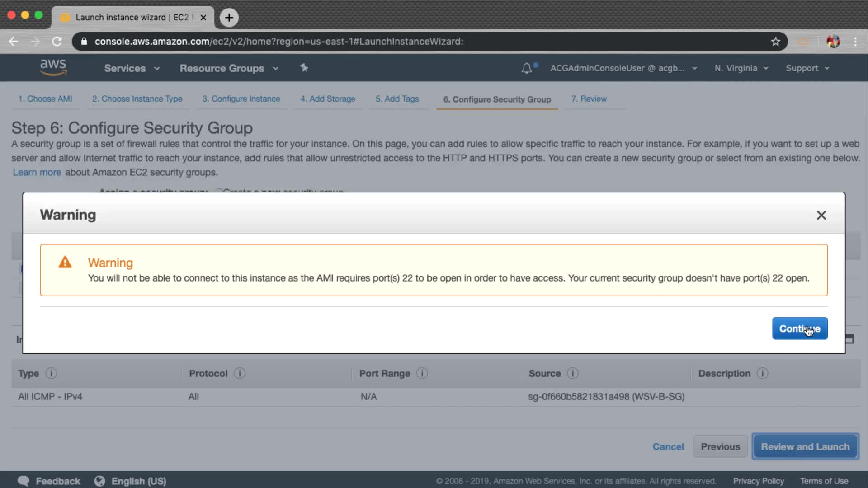Close the Warning dialog with X
Image resolution: width=868 pixels, height=488 pixels.
(821, 215)
